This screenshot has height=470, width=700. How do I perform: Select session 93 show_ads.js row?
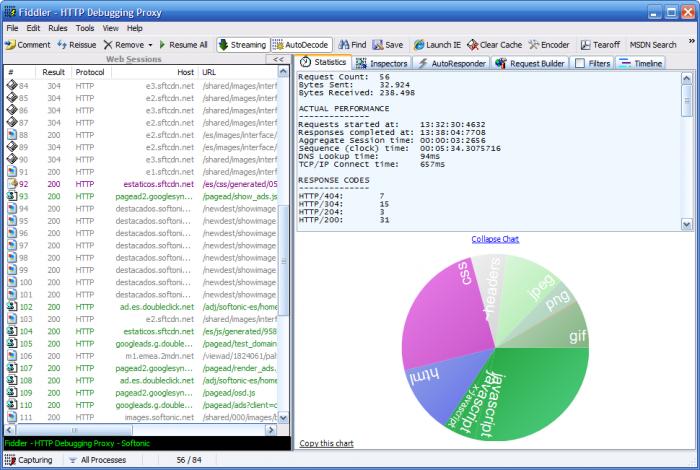click(142, 196)
